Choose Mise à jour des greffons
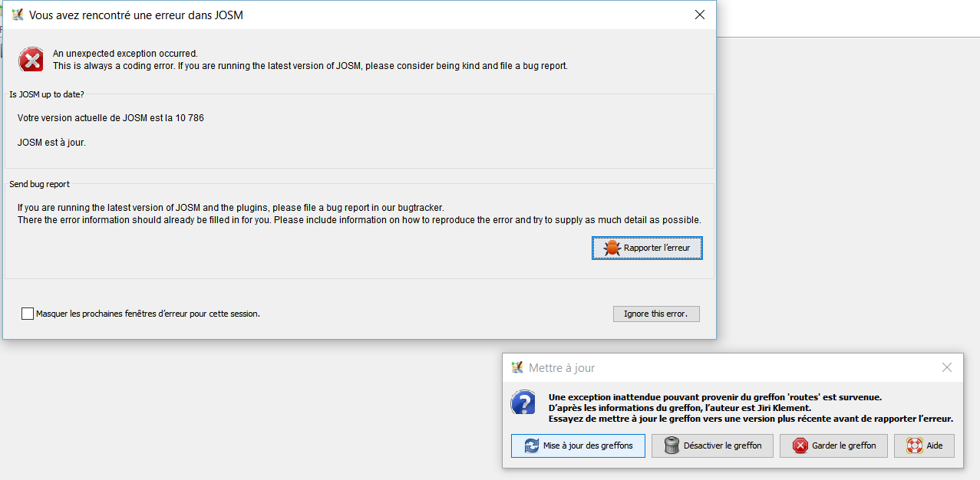This screenshot has width=980, height=480. [578, 445]
